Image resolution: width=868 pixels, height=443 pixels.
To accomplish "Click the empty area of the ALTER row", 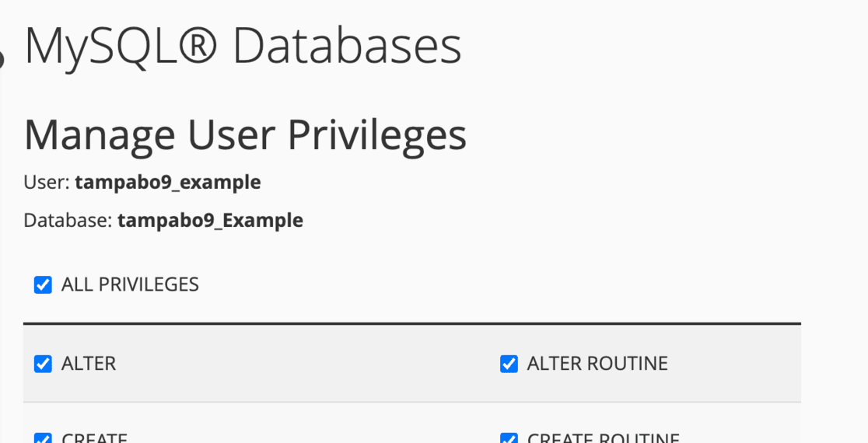I will coord(311,364).
